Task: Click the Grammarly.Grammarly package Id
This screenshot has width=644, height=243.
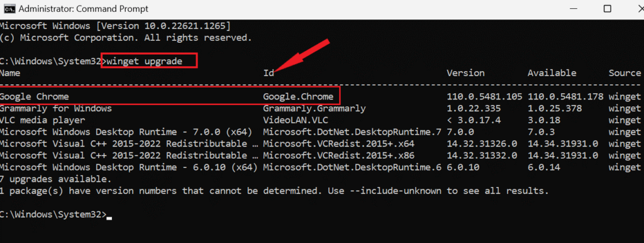Action: point(314,109)
